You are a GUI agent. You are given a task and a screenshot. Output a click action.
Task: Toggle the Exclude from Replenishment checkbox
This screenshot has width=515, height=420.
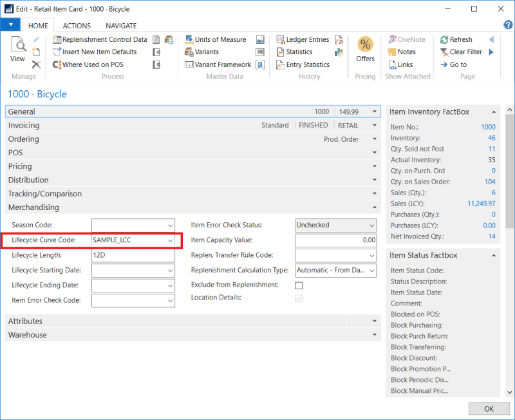pos(299,285)
